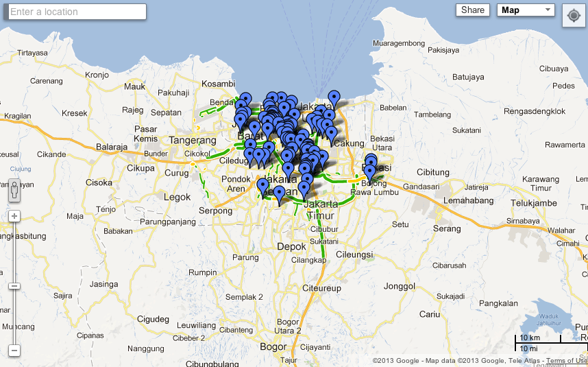Click the Bogor city label on map
Screen dimensions: 588x367
coord(273,346)
